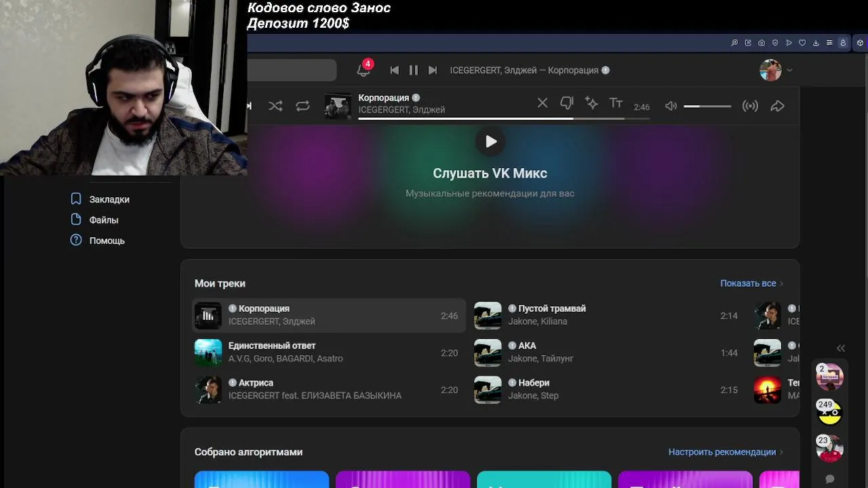The height and width of the screenshot is (488, 868).
Task: Pause the playing track in top bar
Action: tap(414, 70)
